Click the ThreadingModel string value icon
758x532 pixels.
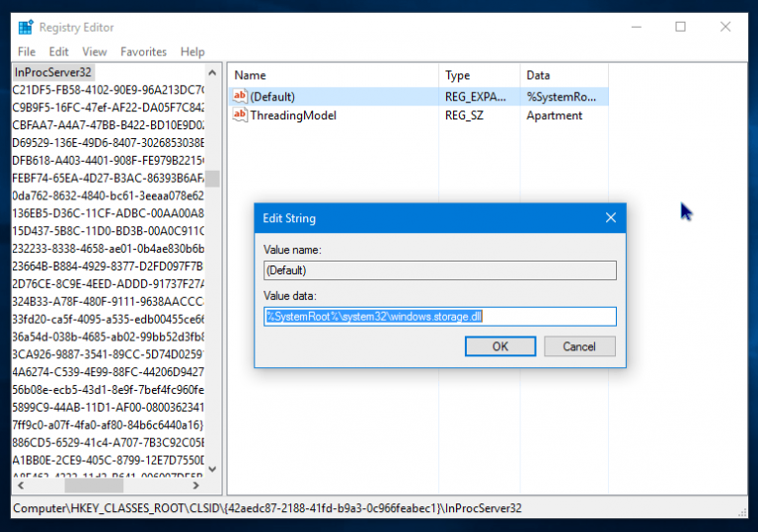tap(240, 115)
